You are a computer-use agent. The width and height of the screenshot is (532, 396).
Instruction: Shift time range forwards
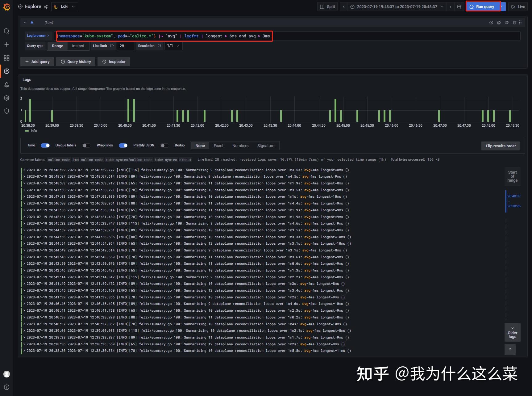tap(451, 7)
